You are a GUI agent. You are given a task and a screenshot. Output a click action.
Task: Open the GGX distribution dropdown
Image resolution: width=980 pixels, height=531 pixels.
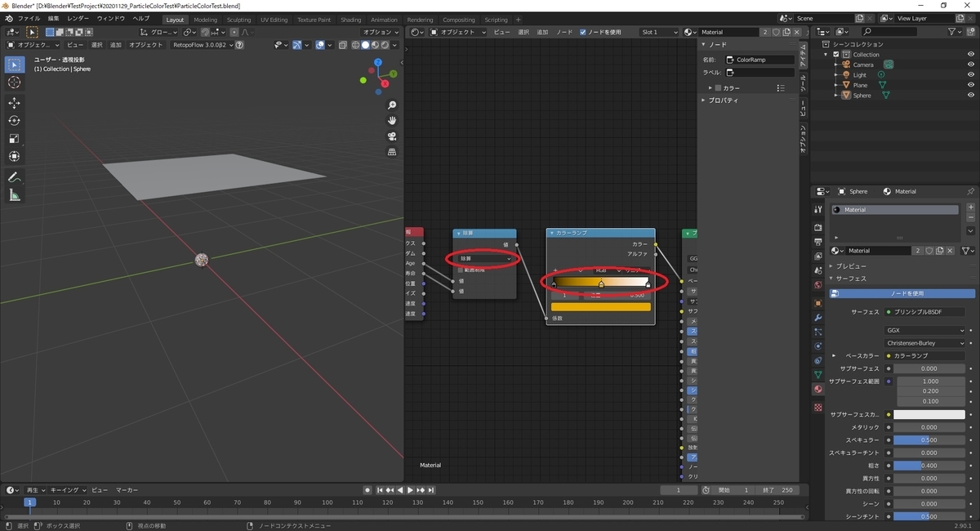point(924,330)
